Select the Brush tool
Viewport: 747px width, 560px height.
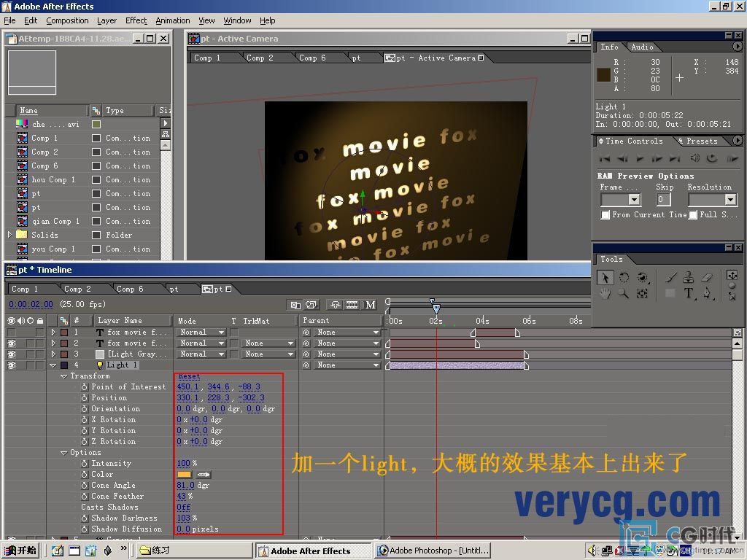coord(671,277)
